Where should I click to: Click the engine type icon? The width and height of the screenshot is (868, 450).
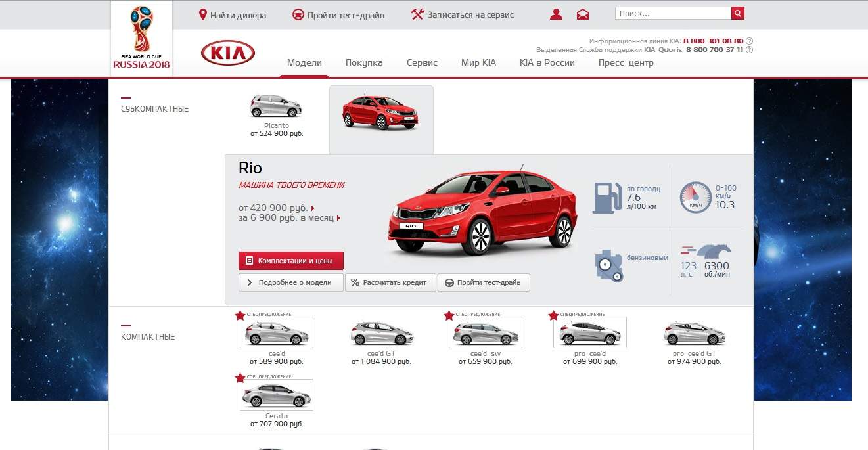tap(608, 266)
